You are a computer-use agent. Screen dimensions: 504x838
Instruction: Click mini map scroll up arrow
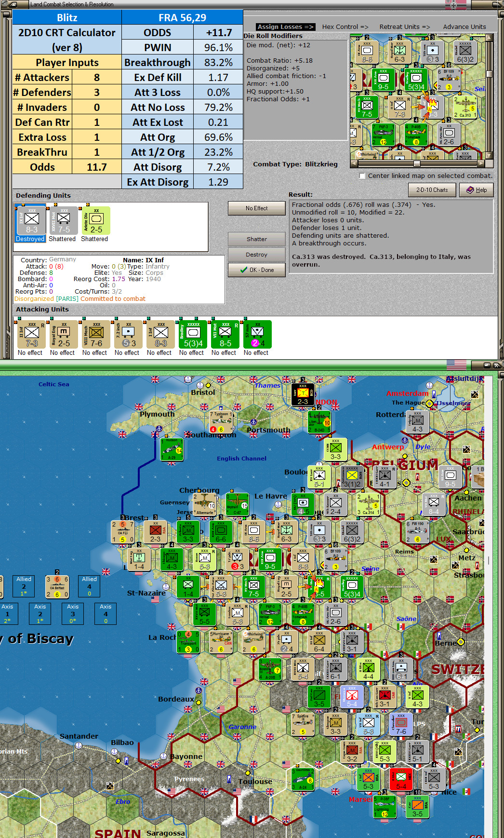(x=490, y=37)
